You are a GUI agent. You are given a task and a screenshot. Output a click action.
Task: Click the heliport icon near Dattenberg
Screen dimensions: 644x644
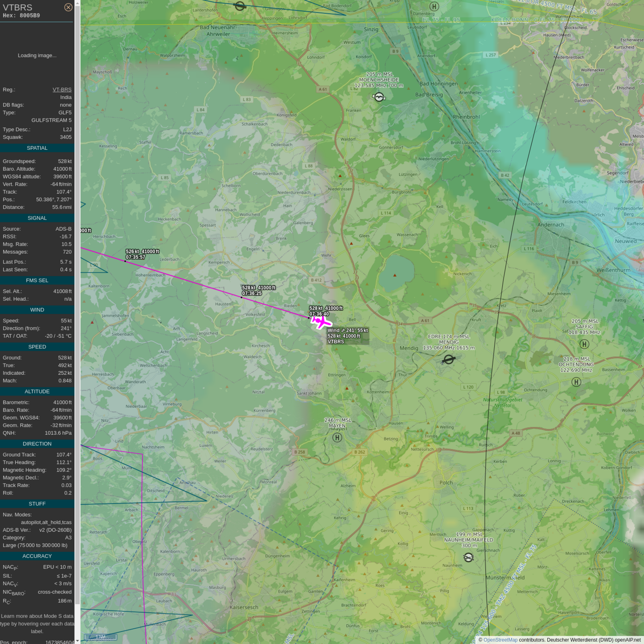coord(434,6)
